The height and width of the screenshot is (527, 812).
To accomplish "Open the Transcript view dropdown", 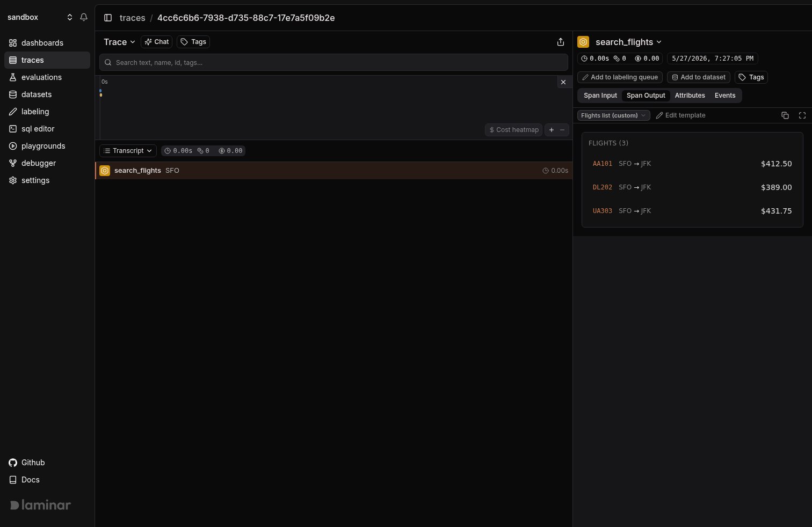I will pos(128,151).
